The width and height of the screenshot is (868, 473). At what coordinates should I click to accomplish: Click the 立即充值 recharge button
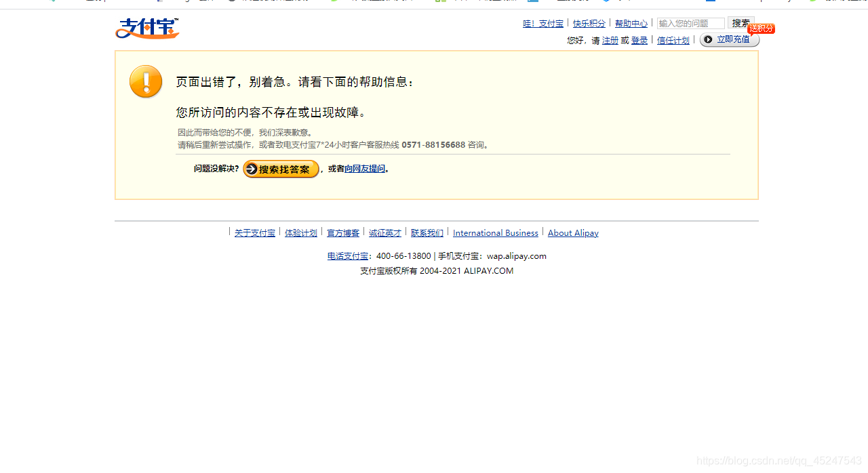pos(730,40)
